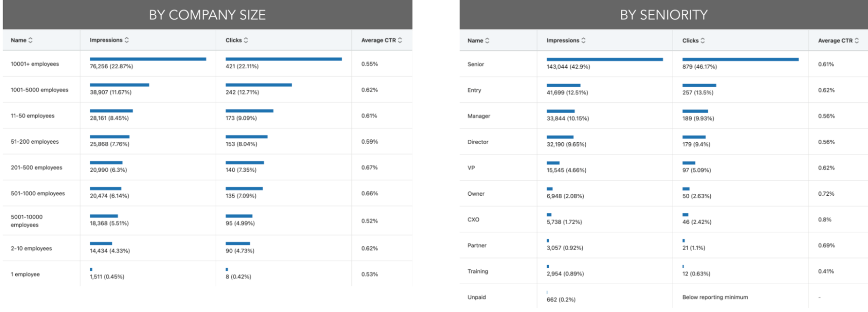Click sort arrows beside seniority Clicks
The height and width of the screenshot is (312, 868).
coord(703,40)
